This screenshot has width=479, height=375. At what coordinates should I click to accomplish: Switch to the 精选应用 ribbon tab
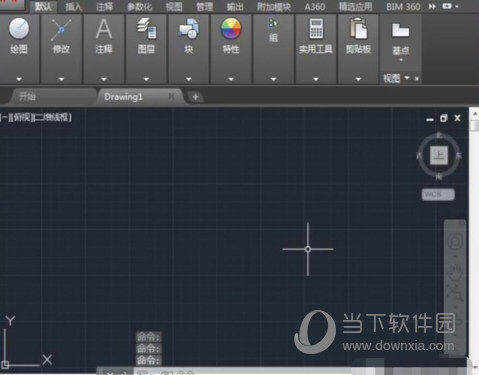(355, 6)
